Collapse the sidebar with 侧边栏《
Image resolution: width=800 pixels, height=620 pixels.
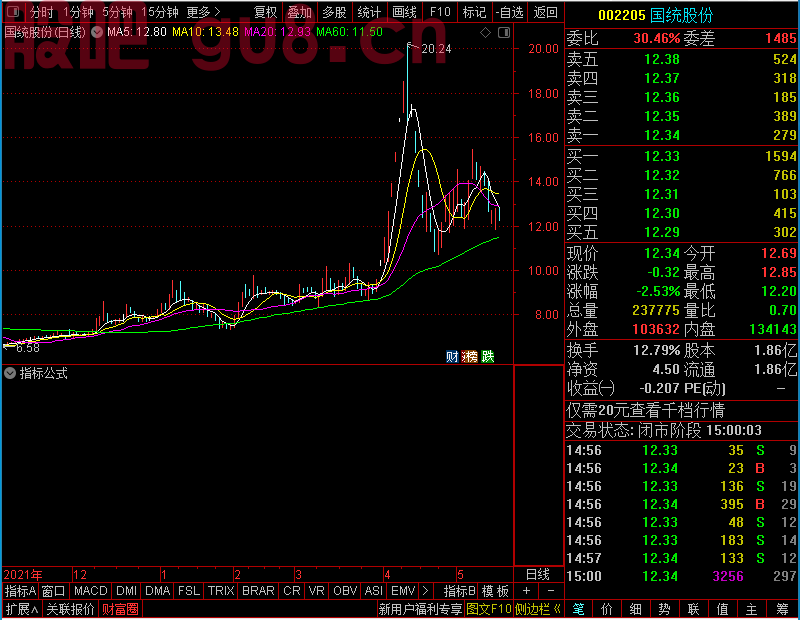[538, 609]
